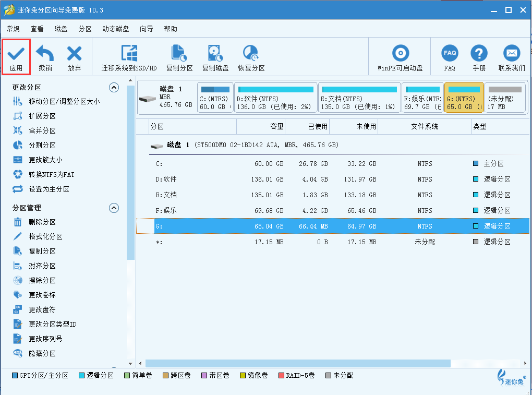Click 对齐分区 in the sidebar
The image size is (532, 395).
(x=34, y=266)
